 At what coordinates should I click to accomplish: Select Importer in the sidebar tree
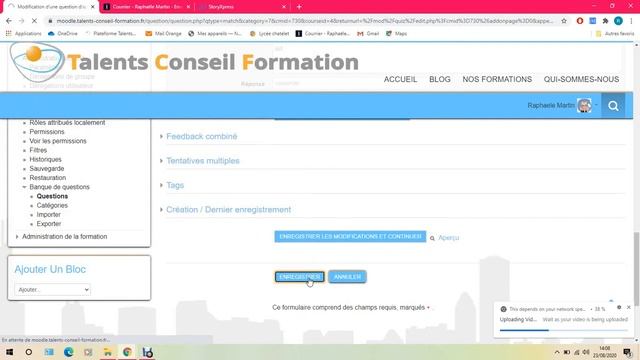click(x=49, y=215)
